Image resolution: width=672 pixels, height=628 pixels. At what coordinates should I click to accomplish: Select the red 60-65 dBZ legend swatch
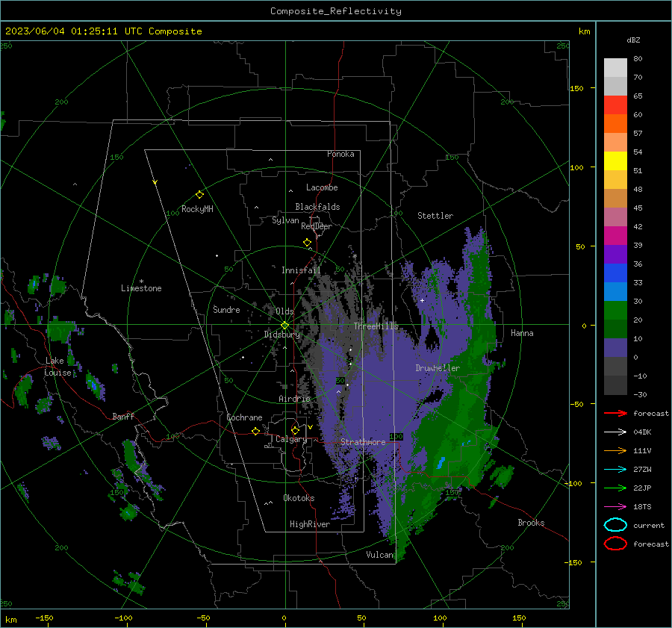point(615,105)
